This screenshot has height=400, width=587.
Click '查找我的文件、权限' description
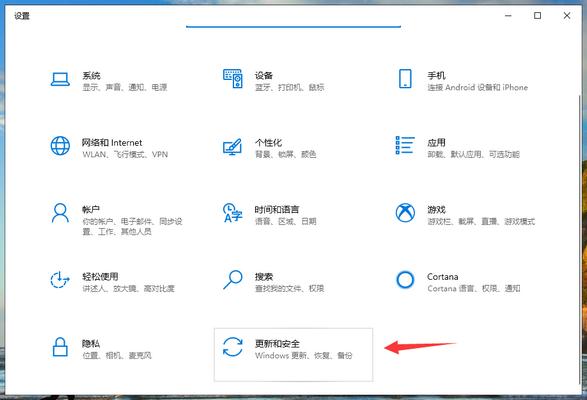tap(289, 288)
